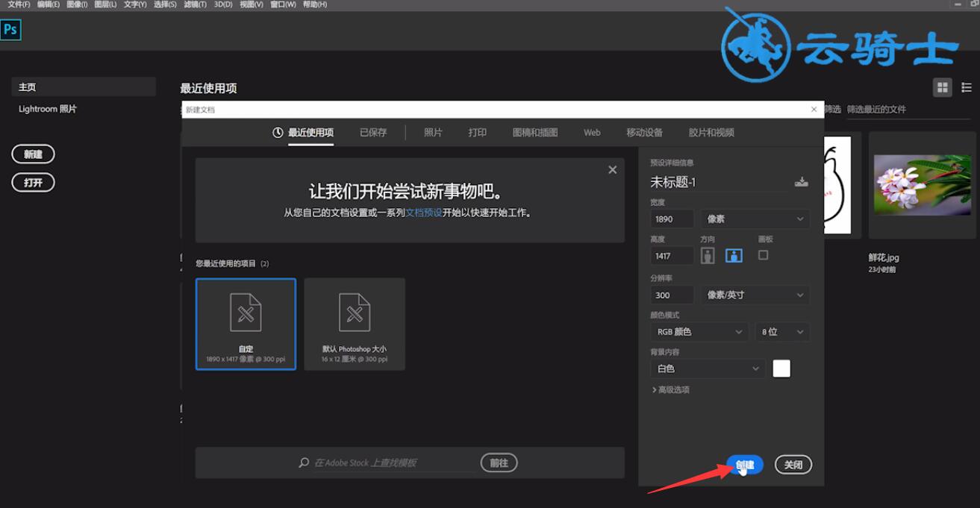Open the 像素 width unit dropdown
The image size is (980, 508).
pos(755,219)
